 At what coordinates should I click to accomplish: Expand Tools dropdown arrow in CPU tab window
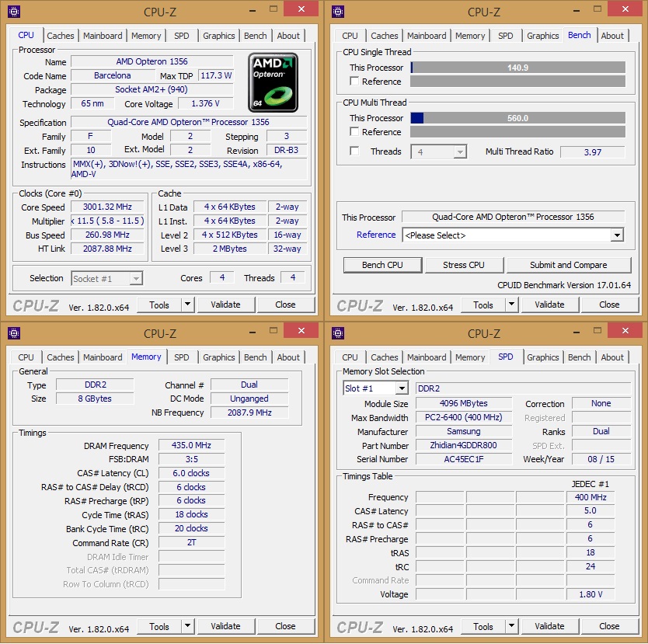click(187, 305)
